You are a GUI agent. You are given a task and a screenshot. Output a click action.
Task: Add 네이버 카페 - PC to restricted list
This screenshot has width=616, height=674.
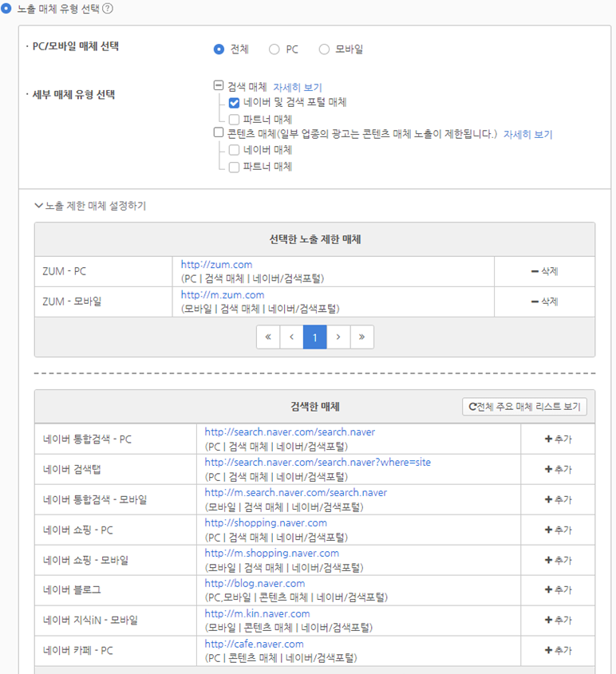558,650
